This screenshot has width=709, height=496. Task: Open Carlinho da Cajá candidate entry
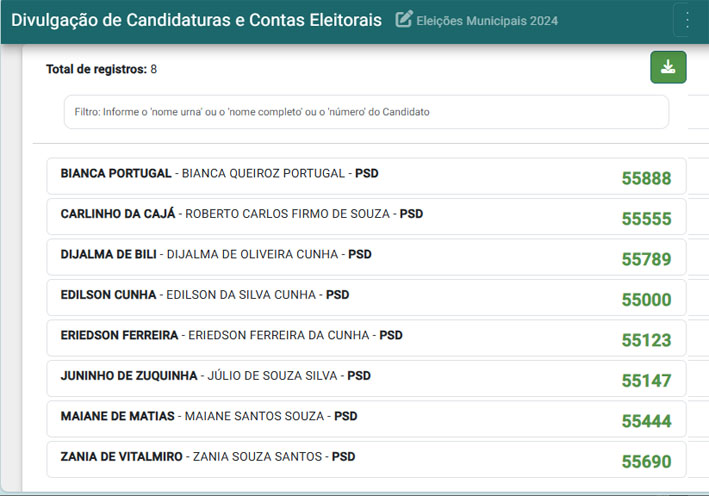pos(366,217)
